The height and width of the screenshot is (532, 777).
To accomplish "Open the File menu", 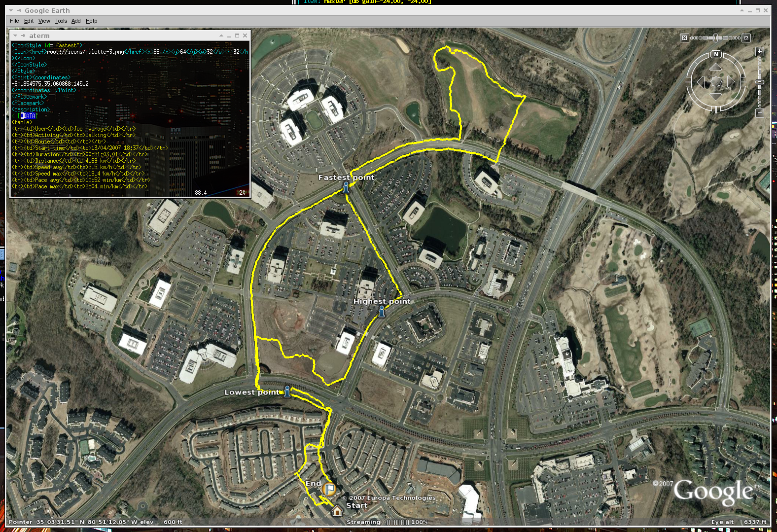I will (x=14, y=21).
